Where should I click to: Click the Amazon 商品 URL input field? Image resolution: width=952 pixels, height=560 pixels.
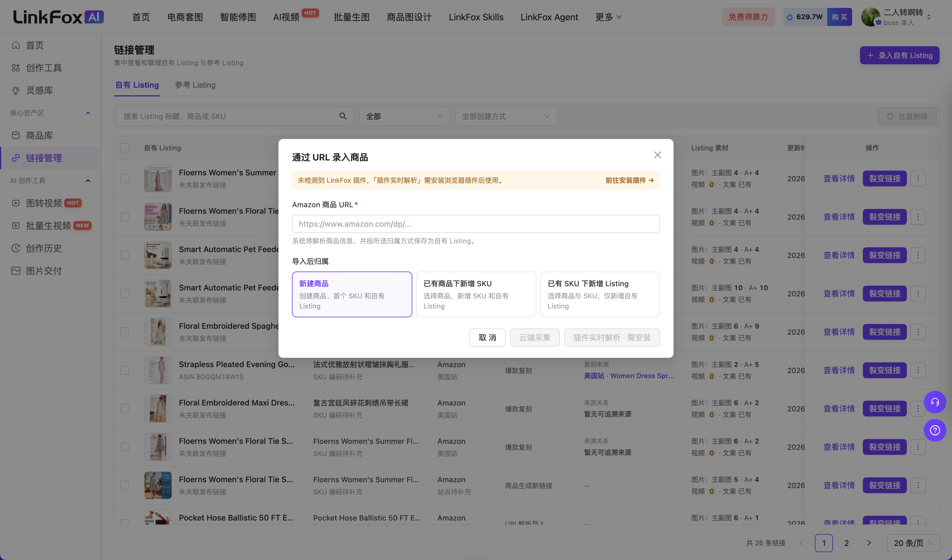[x=476, y=224]
